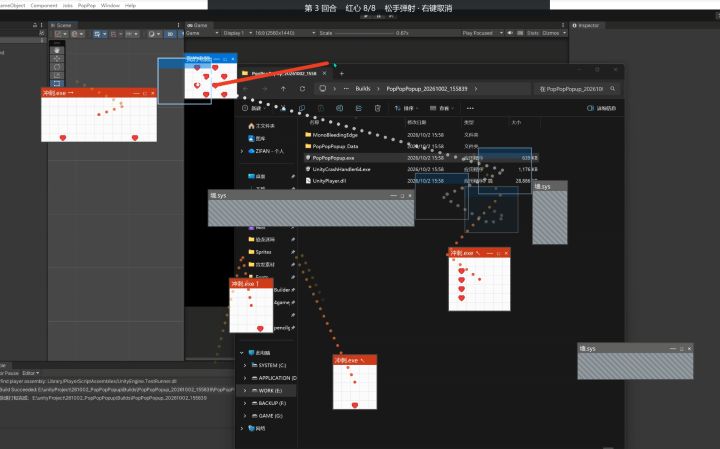This screenshot has height=449, width=720.
Task: Toggle Game view Stats button
Action: pyautogui.click(x=533, y=33)
